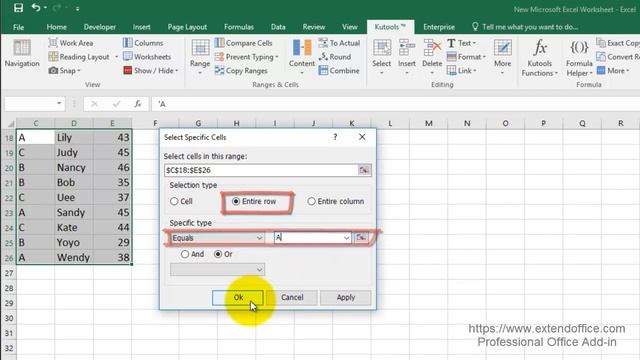Open the Worksheets tool

click(x=147, y=57)
